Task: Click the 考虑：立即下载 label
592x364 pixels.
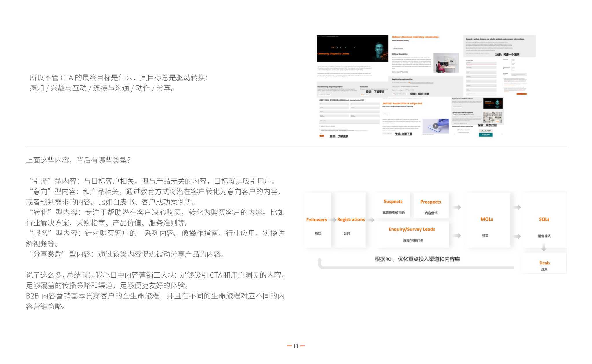Action: [x=403, y=134]
